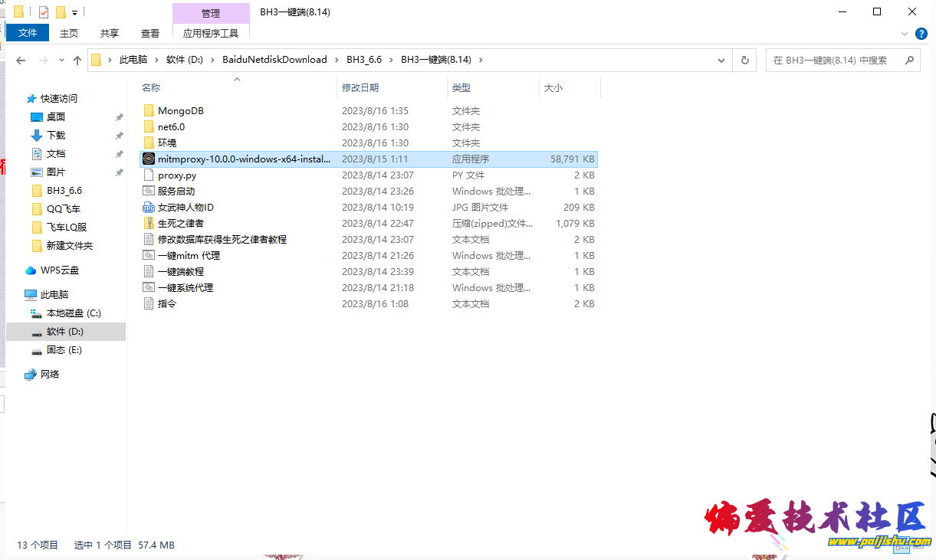936x560 pixels.
Task: Open the help question mark icon
Action: point(921,34)
